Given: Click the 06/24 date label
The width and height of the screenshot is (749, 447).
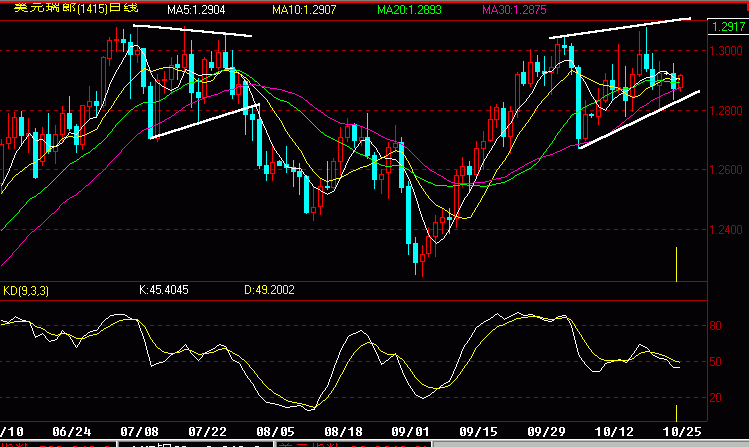Looking at the screenshot, I should point(71,432).
